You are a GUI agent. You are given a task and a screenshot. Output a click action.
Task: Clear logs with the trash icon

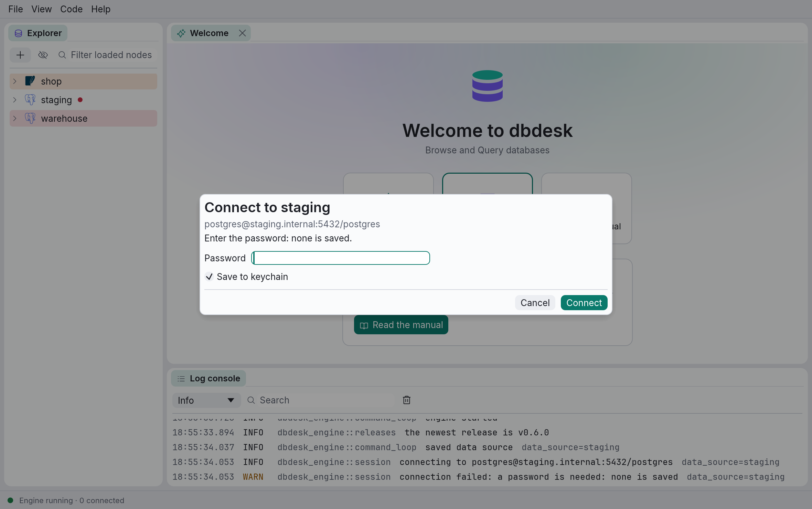click(x=407, y=400)
